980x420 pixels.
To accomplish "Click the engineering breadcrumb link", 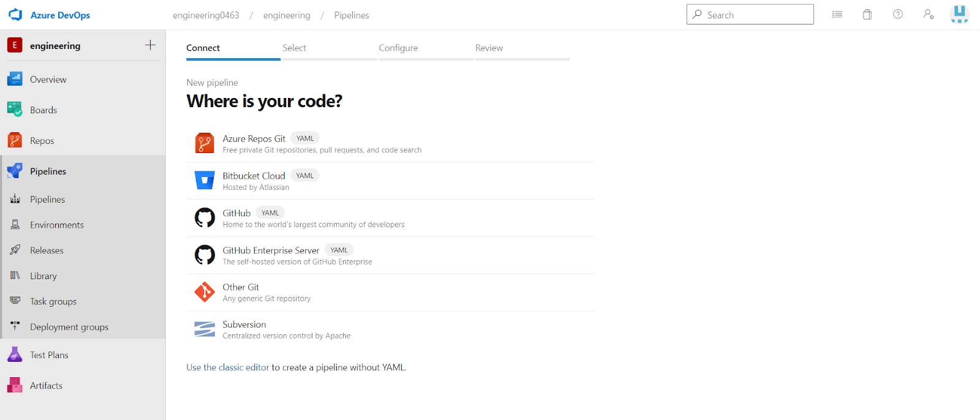I will click(x=287, y=15).
